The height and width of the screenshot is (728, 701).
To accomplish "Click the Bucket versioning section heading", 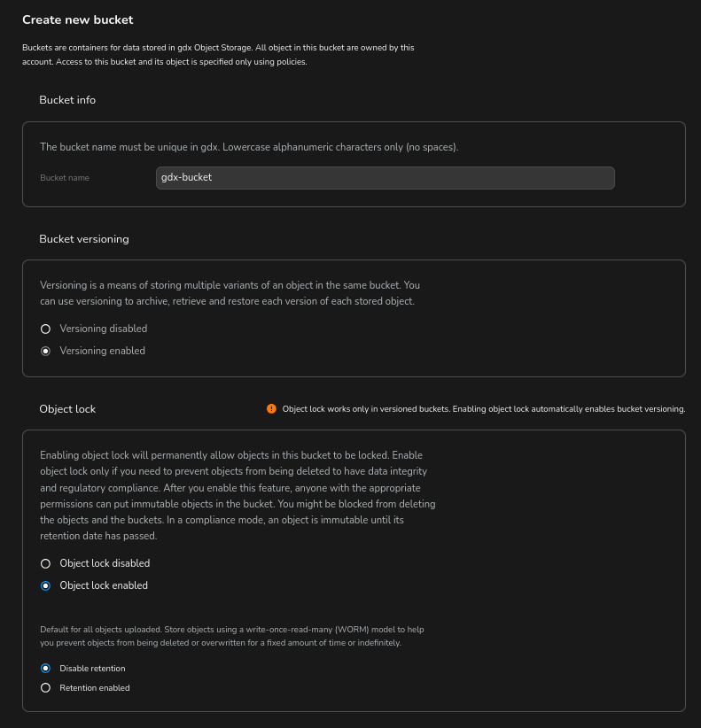I will pos(84,239).
